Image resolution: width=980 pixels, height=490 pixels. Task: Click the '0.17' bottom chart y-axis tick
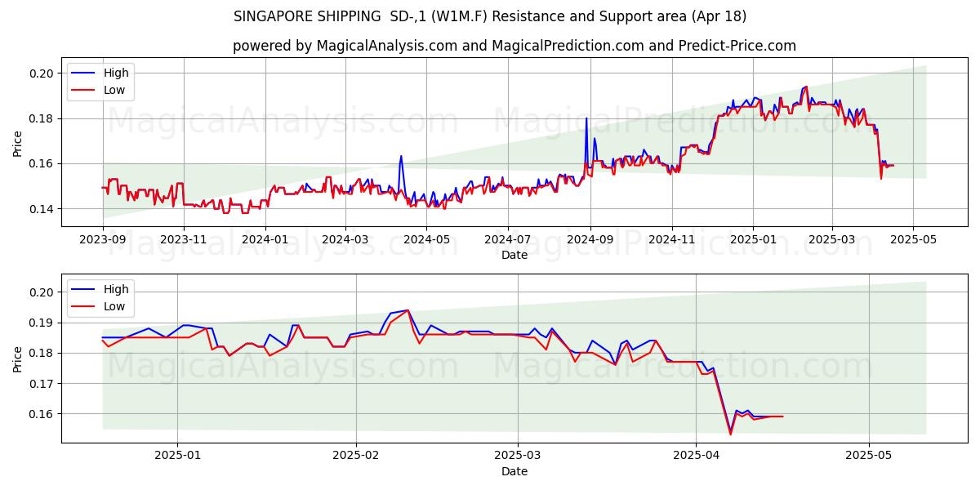tap(42, 383)
